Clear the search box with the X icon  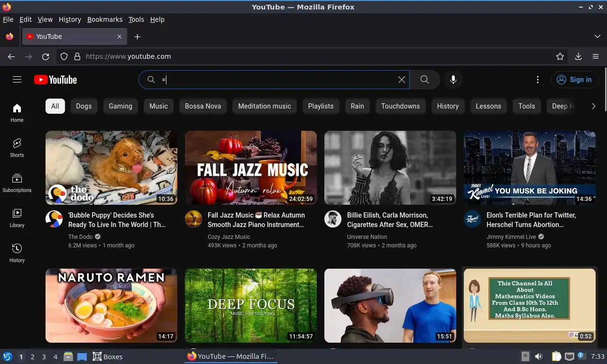tap(402, 80)
